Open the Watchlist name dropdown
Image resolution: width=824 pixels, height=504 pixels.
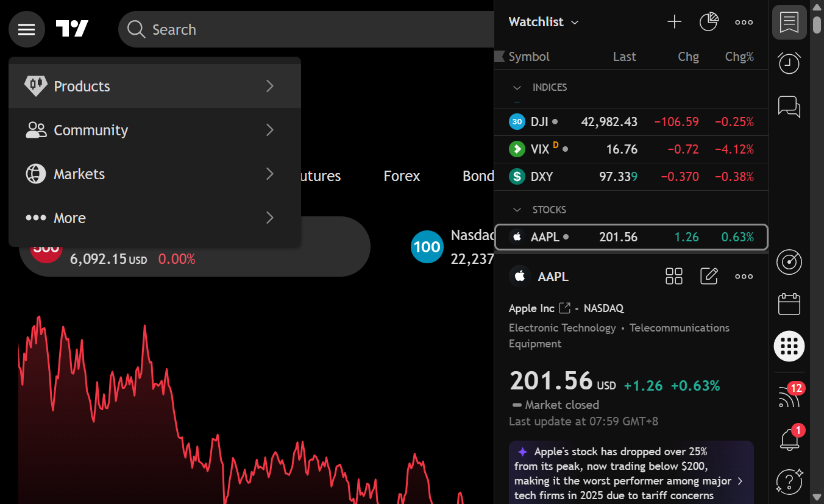[x=544, y=22]
